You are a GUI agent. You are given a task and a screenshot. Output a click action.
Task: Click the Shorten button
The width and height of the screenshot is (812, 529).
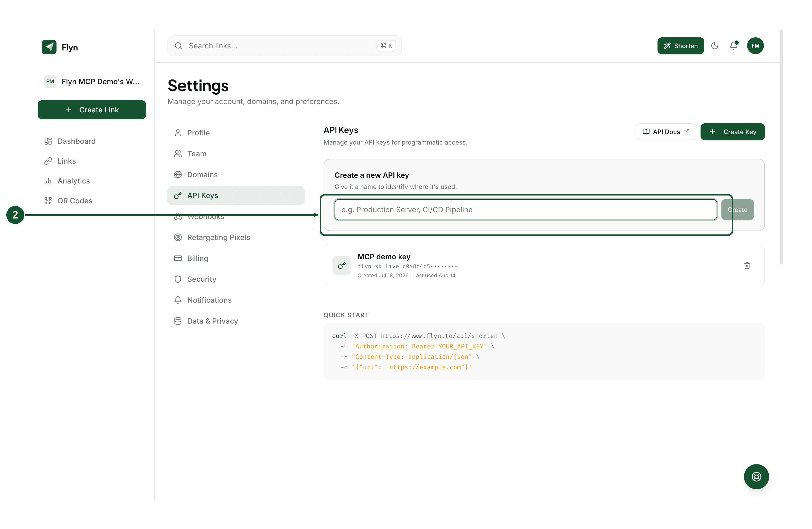[x=681, y=46]
